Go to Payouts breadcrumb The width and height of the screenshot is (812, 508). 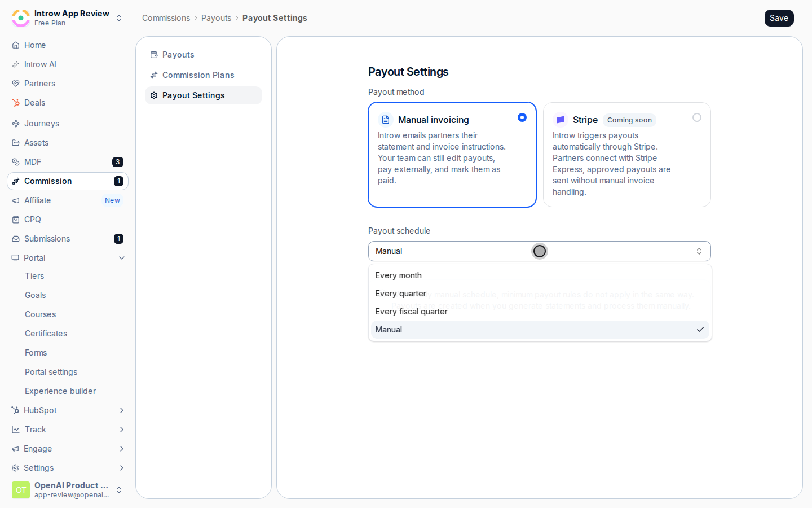(217, 18)
